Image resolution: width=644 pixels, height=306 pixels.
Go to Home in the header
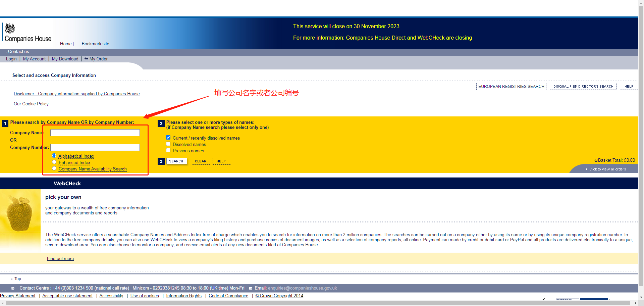pos(66,44)
